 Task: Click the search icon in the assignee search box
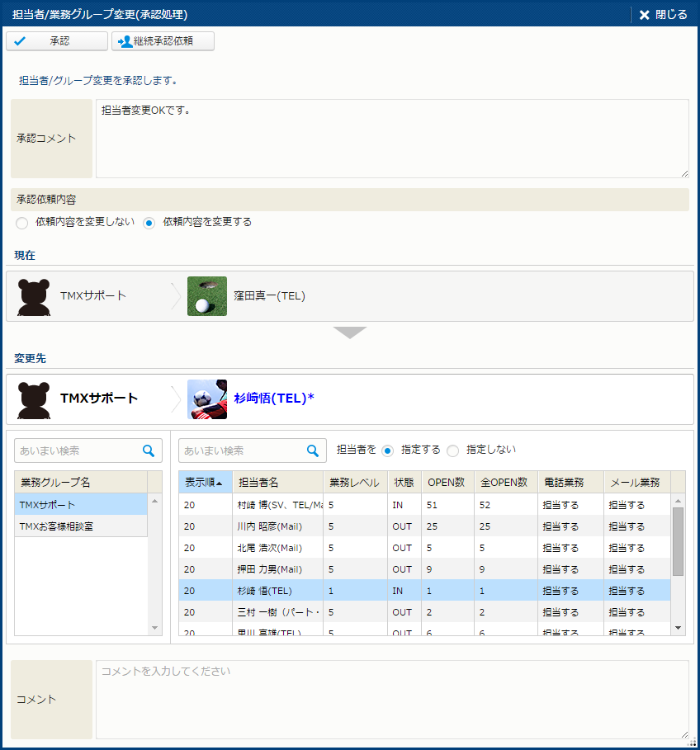click(313, 450)
